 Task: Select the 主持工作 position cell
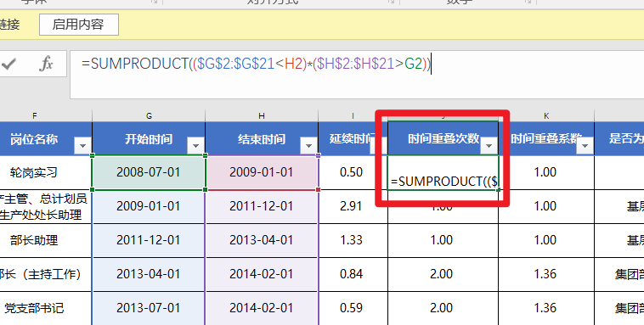tap(46, 275)
